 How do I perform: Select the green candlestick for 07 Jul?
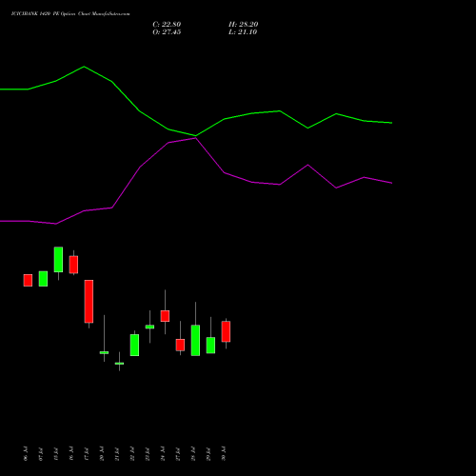(x=43, y=279)
